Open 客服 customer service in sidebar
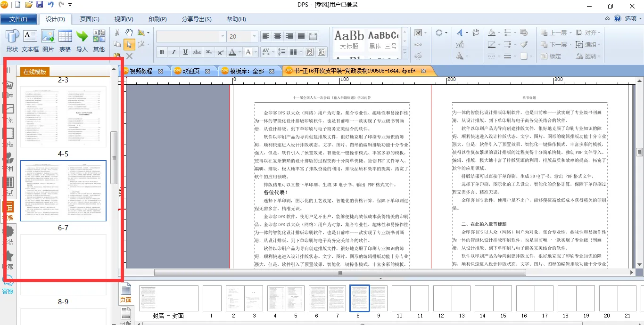This screenshot has height=325, width=644. pos(8,285)
